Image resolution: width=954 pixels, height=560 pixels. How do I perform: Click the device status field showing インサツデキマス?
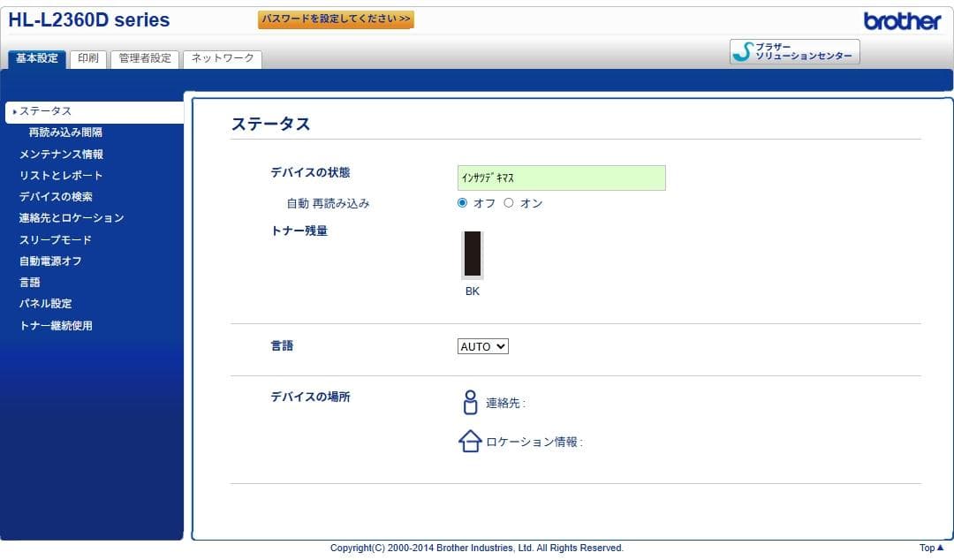561,178
